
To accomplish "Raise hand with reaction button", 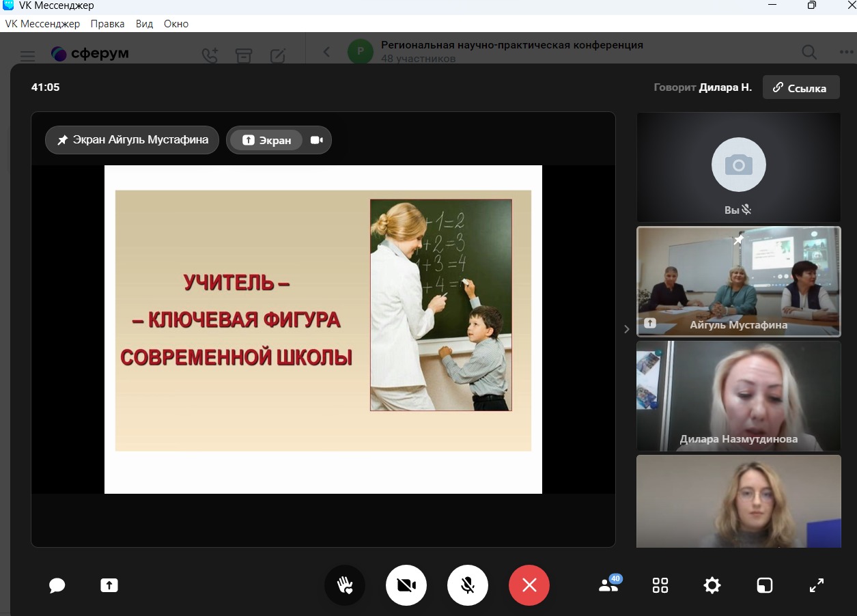I will tap(345, 585).
